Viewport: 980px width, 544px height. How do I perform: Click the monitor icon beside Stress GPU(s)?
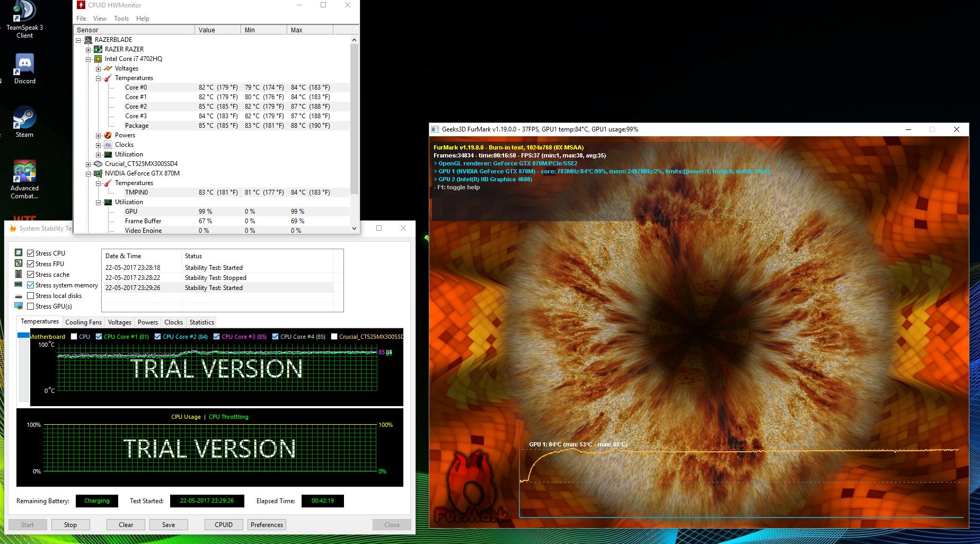(x=19, y=306)
